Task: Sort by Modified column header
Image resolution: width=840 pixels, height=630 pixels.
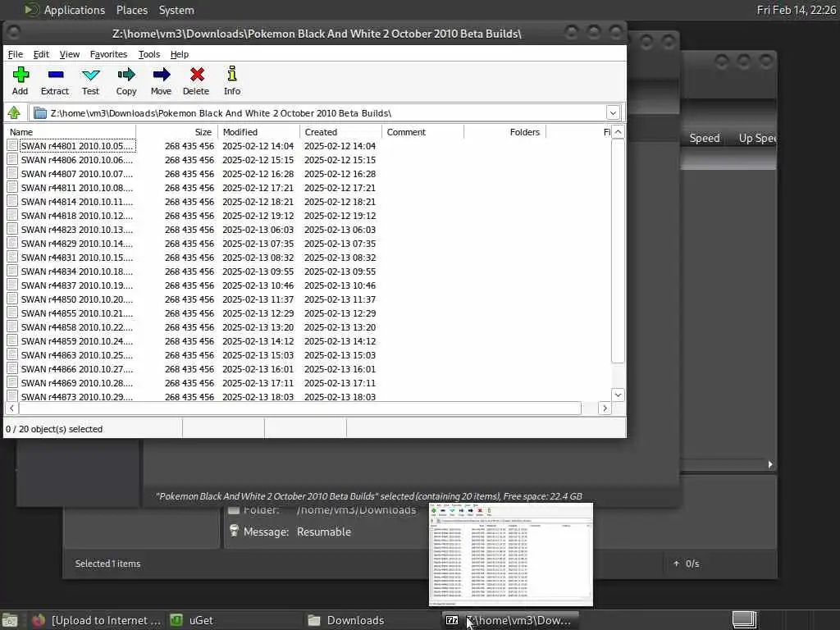Action: (x=258, y=132)
